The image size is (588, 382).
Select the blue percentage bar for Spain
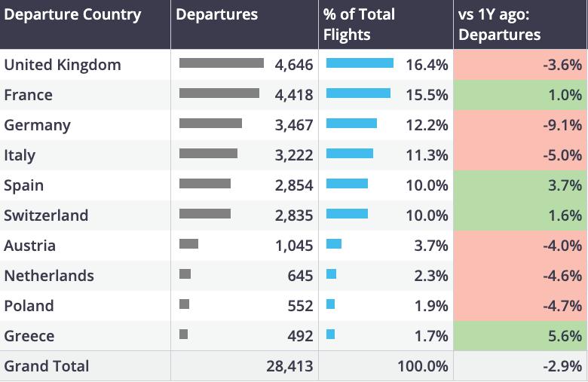(347, 184)
